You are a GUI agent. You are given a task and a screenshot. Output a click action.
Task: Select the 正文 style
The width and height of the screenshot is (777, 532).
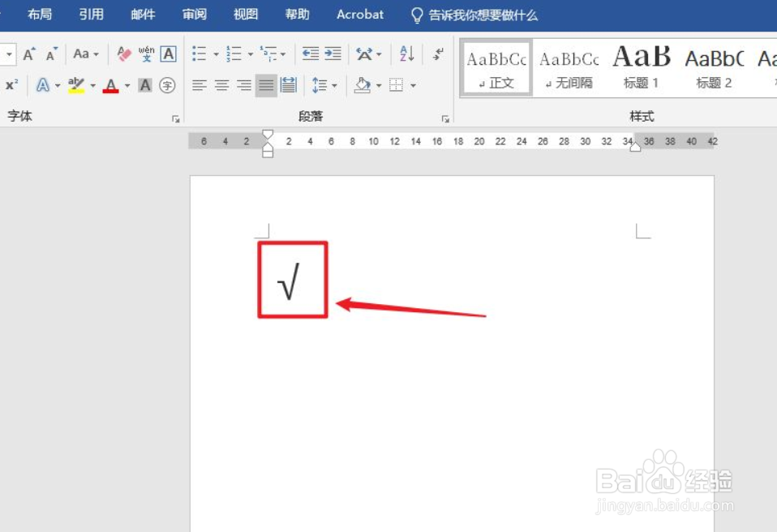pyautogui.click(x=496, y=68)
